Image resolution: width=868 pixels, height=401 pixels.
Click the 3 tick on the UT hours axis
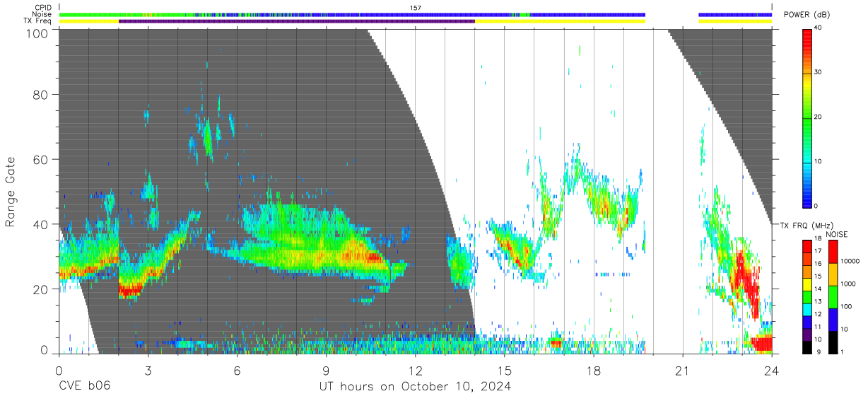click(x=148, y=370)
